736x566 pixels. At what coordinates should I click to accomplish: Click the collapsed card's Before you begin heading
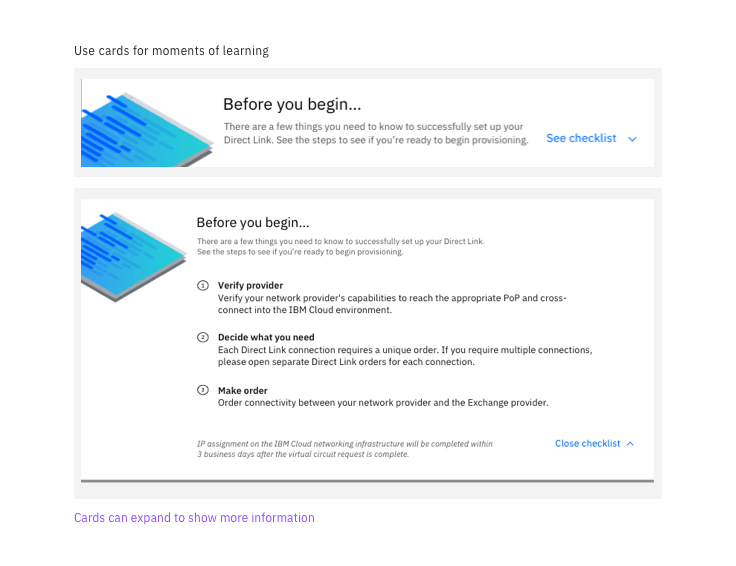pyautogui.click(x=292, y=105)
